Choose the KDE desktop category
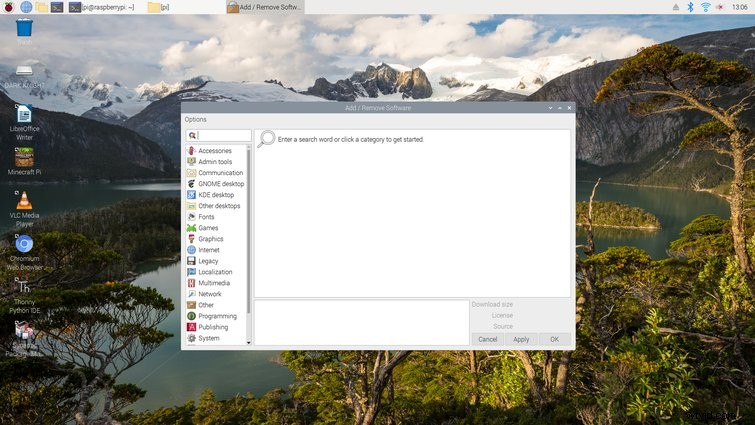This screenshot has height=425, width=755. coord(216,195)
